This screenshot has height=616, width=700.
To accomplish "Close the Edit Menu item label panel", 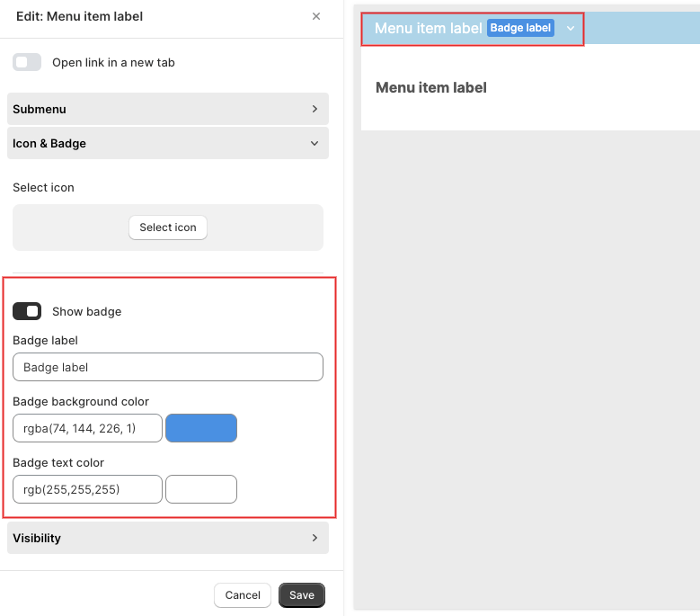I will 316,16.
